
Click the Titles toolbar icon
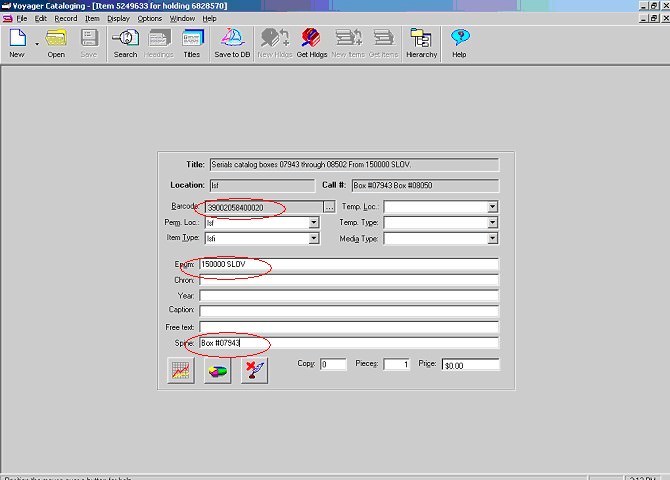click(191, 42)
